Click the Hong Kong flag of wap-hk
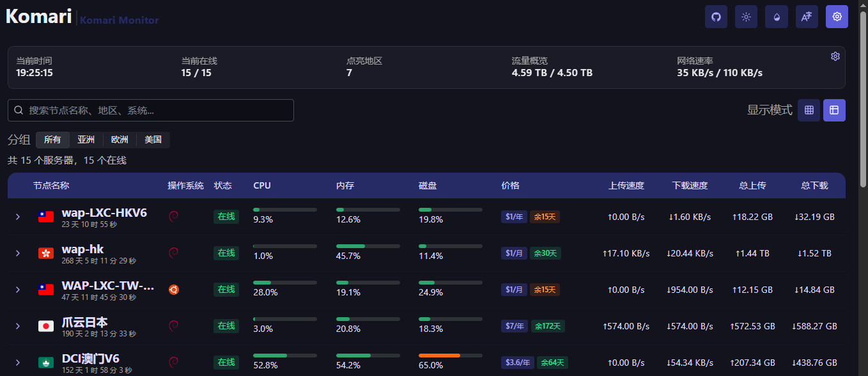The image size is (868, 376). 46,253
